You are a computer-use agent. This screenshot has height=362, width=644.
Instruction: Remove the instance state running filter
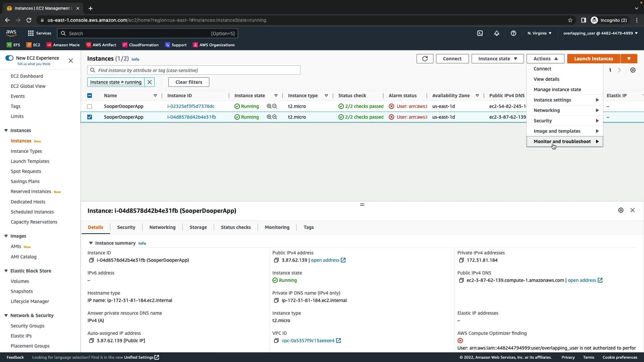tap(150, 82)
